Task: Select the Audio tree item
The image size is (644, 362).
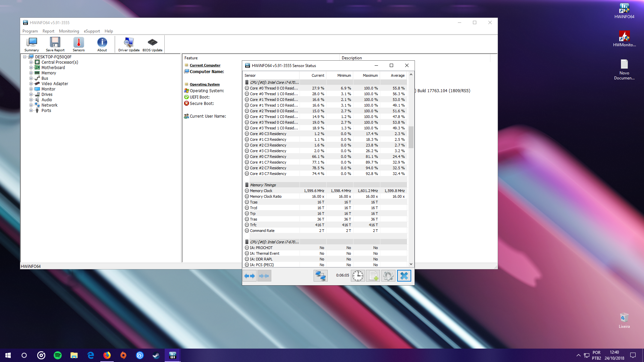Action: click(x=47, y=100)
